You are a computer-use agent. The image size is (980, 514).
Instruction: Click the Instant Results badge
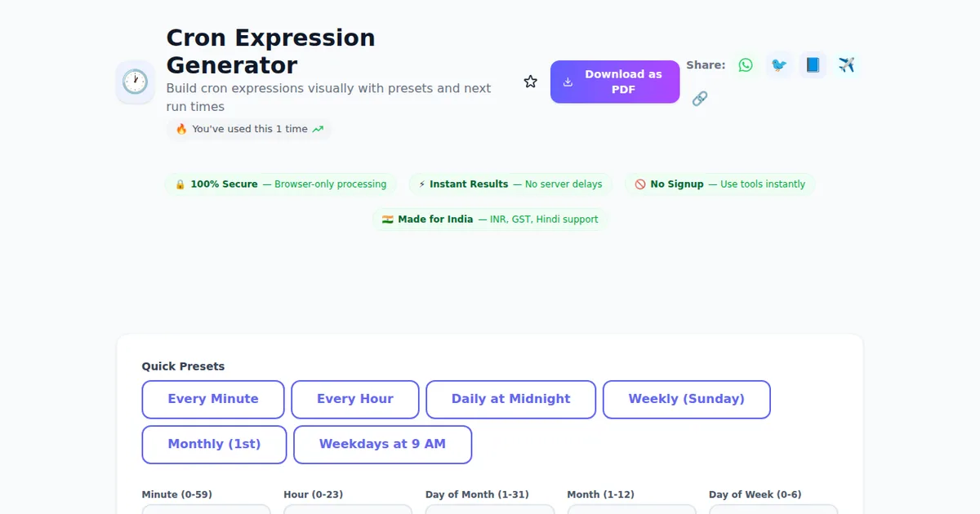pyautogui.click(x=510, y=184)
